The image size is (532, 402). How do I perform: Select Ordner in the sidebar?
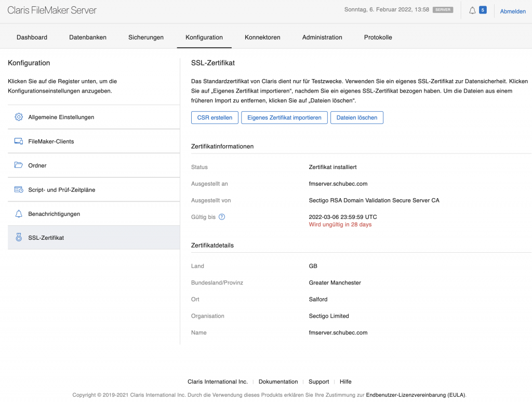(94, 165)
